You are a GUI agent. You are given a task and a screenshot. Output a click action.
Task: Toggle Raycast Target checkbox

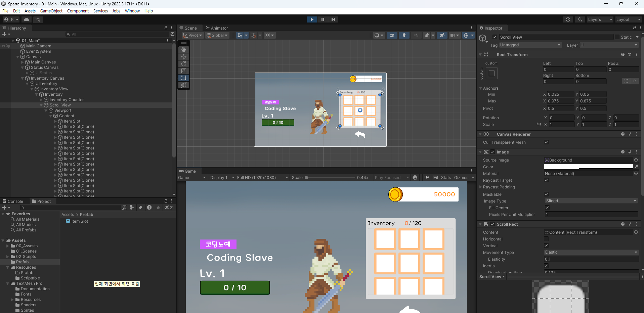click(x=546, y=180)
